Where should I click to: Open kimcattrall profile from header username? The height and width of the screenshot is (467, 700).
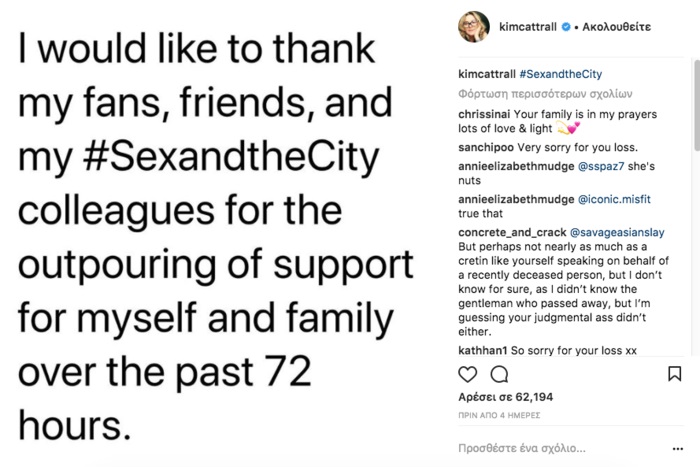click(528, 27)
